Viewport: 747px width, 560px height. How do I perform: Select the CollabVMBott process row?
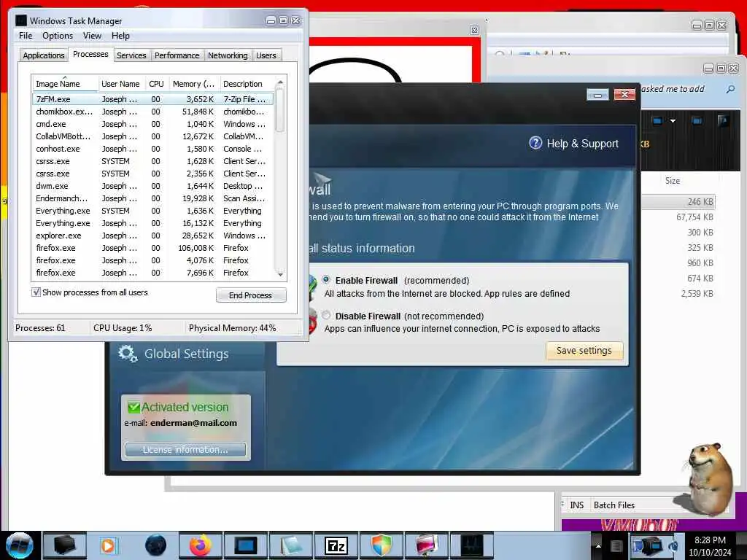coord(152,136)
